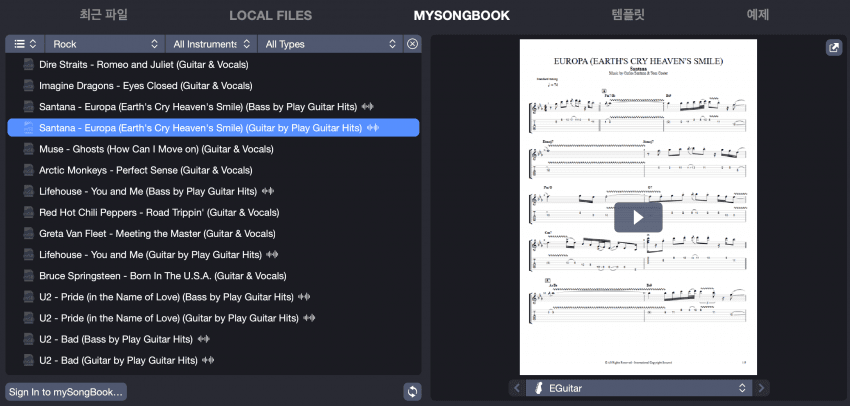The width and height of the screenshot is (850, 406).
Task: Click audio waveform icon on Lifehouse Guitar row
Action: click(273, 255)
